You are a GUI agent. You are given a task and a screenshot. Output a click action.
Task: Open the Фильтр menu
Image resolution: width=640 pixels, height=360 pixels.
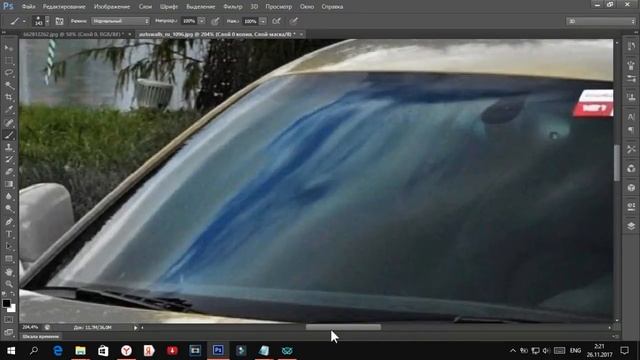tap(233, 7)
